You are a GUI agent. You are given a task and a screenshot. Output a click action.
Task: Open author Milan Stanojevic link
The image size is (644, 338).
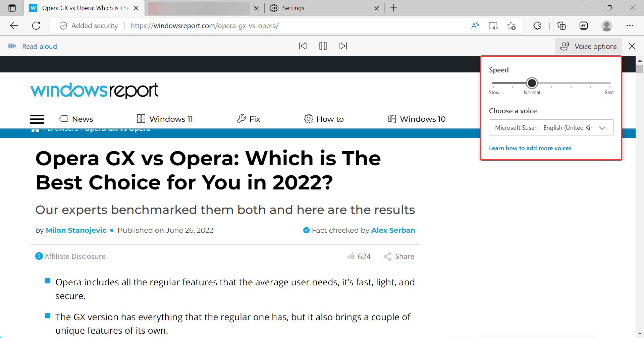[x=76, y=230]
